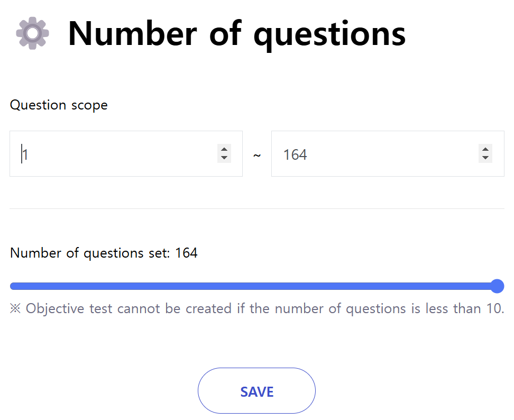Click inside the field showing 1
This screenshot has width=514, height=420.
click(106, 153)
